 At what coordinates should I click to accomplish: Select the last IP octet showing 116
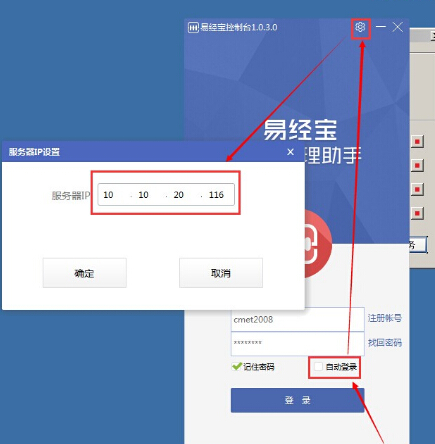pyautogui.click(x=216, y=195)
